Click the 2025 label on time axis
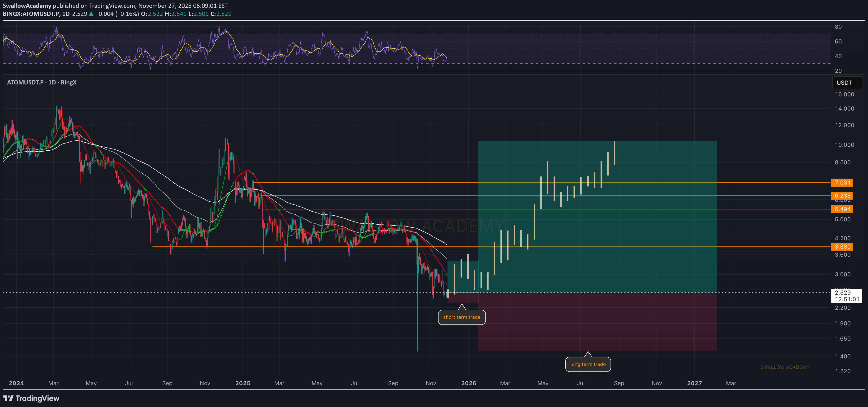This screenshot has width=868, height=407. (x=243, y=383)
